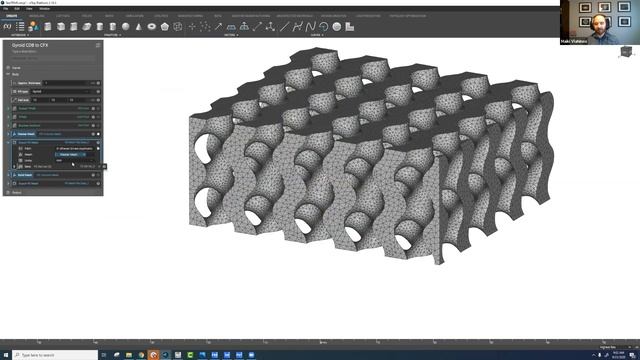This screenshot has height=360, width=640.
Task: Switch to the Fields ribbon tab
Action: click(x=87, y=16)
